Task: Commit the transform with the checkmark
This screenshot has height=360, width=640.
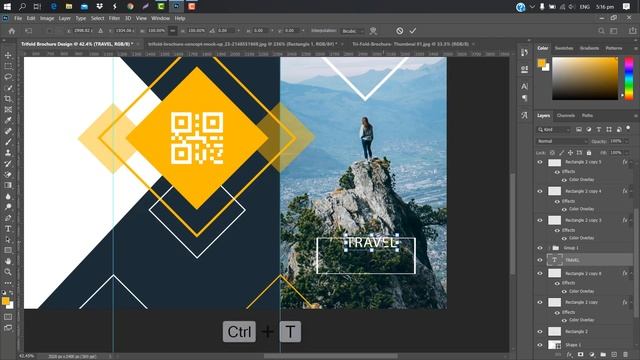Action: tap(413, 31)
